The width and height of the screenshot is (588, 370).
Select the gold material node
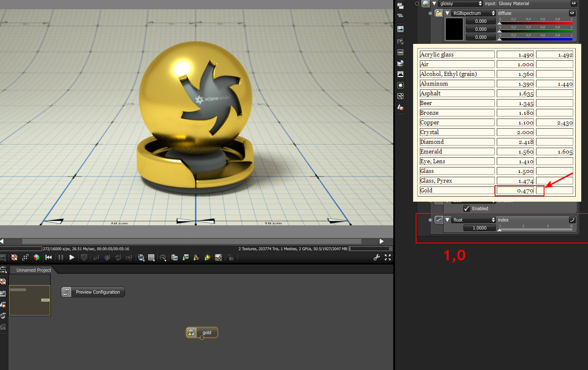click(x=202, y=332)
